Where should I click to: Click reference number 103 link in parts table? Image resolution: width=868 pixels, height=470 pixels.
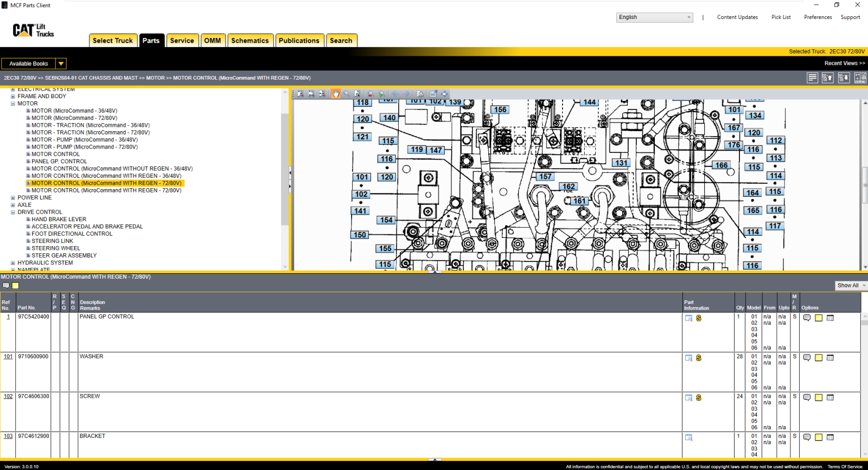[x=8, y=436]
